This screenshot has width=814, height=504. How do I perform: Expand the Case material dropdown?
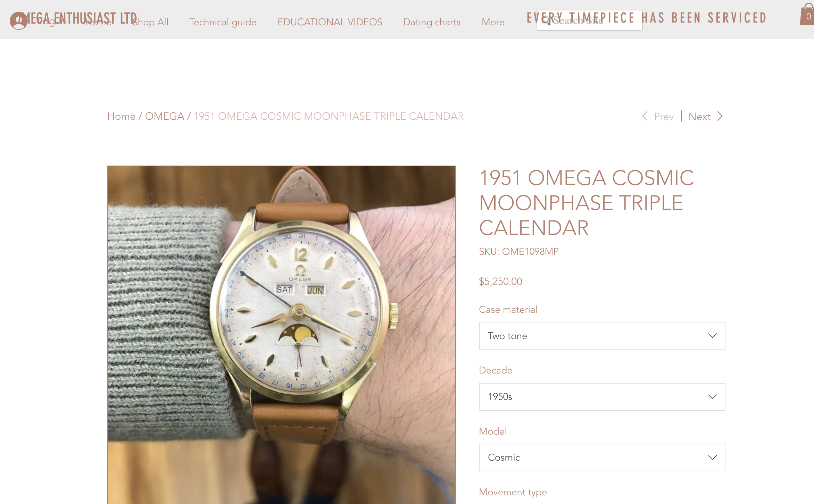pyautogui.click(x=602, y=336)
